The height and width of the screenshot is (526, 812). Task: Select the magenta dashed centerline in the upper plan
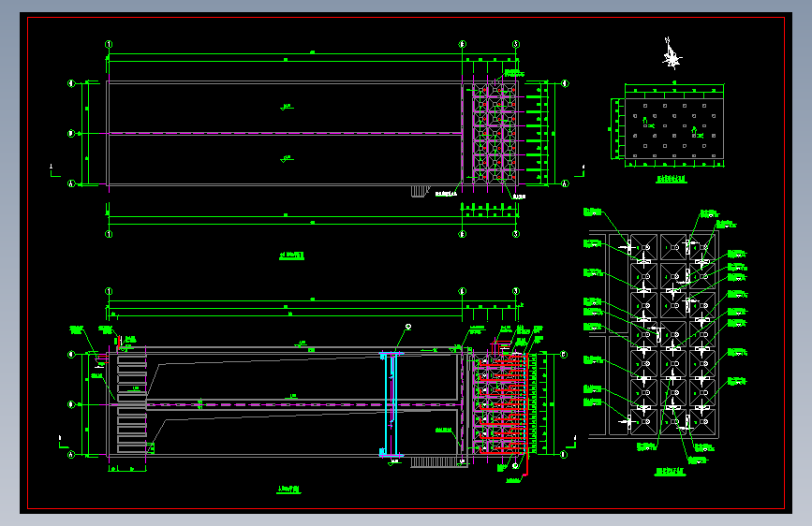point(286,134)
